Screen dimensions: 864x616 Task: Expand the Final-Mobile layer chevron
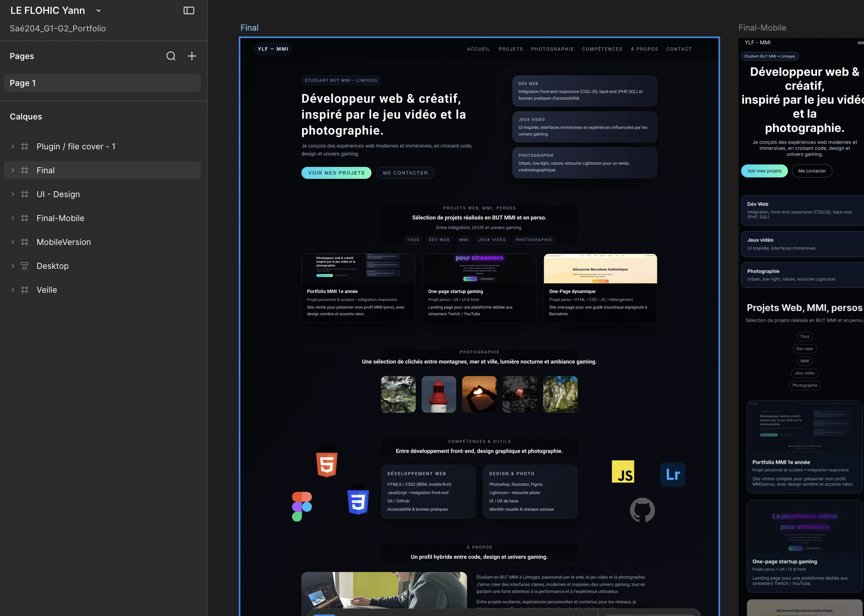click(13, 218)
